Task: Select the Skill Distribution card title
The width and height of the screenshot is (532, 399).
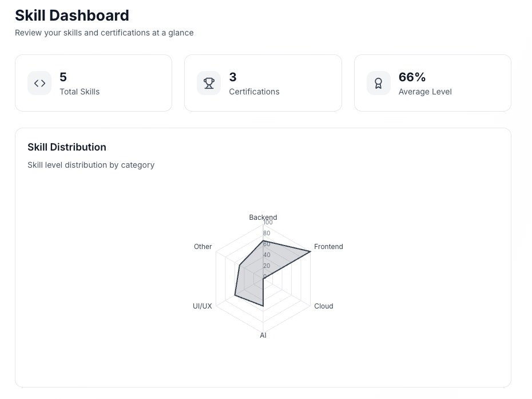Action: coord(67,147)
